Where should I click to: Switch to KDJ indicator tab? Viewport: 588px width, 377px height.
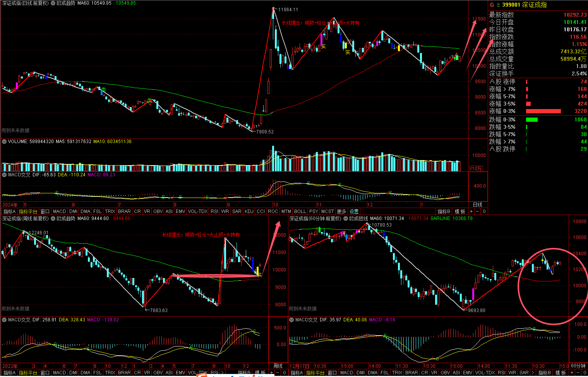click(x=249, y=212)
